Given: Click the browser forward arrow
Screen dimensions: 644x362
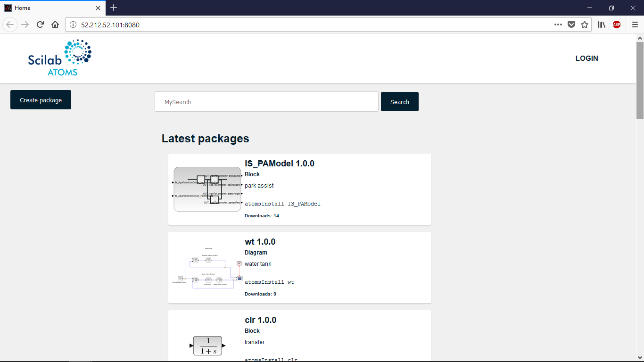Looking at the screenshot, I should 25,25.
